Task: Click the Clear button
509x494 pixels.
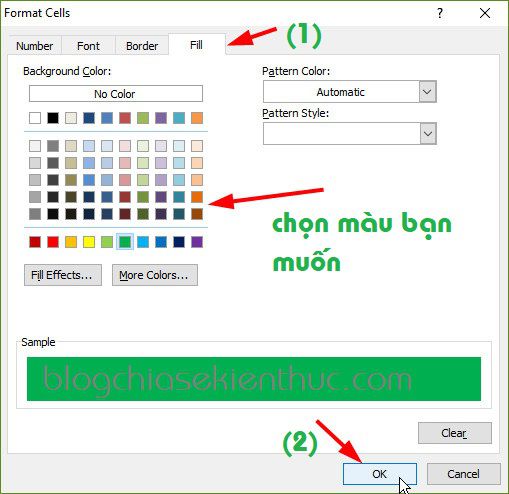Action: click(x=455, y=433)
